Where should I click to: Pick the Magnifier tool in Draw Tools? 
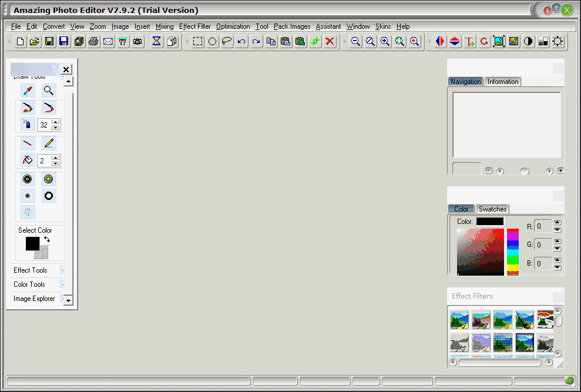click(48, 90)
